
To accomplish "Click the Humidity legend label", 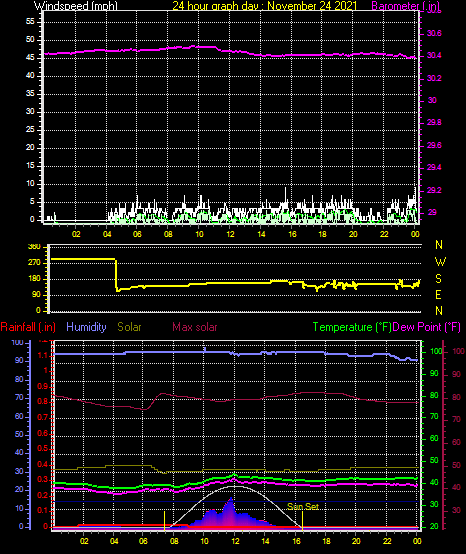I will (86, 327).
